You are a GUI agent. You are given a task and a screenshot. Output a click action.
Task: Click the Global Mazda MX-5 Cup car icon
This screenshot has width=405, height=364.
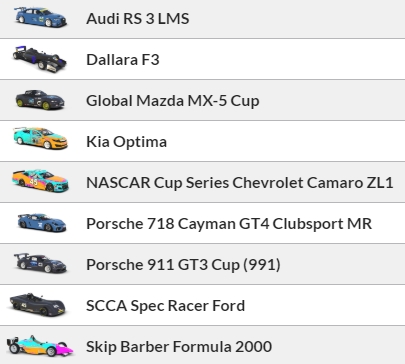coord(40,100)
